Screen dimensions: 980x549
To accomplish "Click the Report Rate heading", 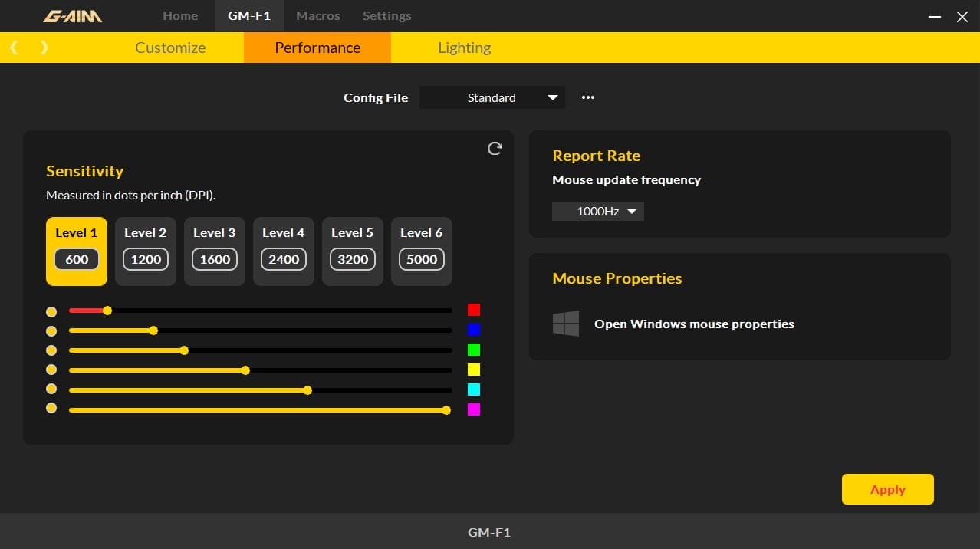I will tap(597, 156).
